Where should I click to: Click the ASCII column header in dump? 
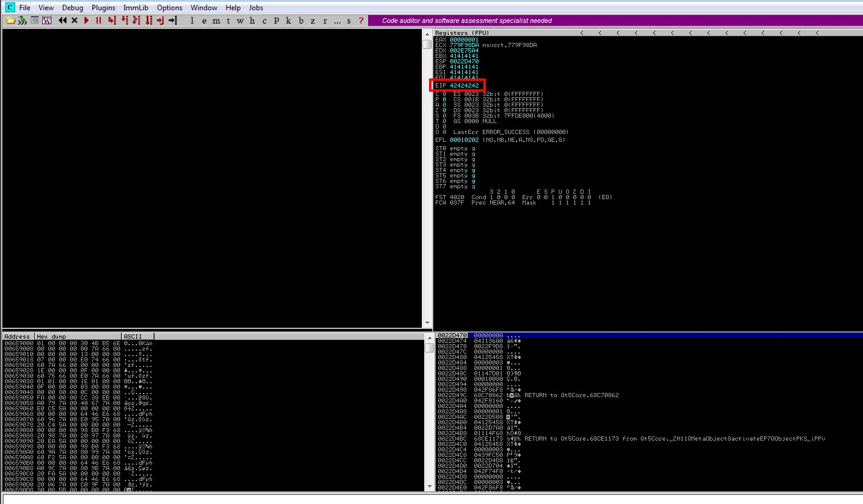coord(138,336)
